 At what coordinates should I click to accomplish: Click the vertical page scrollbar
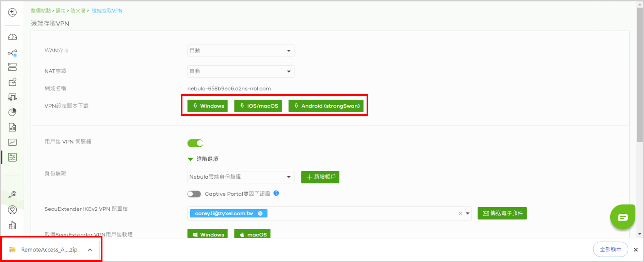pyautogui.click(x=640, y=75)
